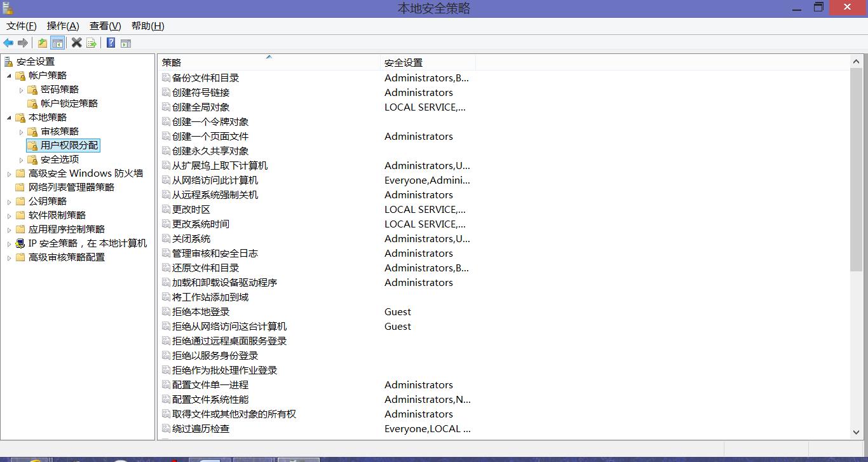Toggle the Show/Hide Console Tree icon
This screenshot has width=868, height=462.
tap(58, 43)
